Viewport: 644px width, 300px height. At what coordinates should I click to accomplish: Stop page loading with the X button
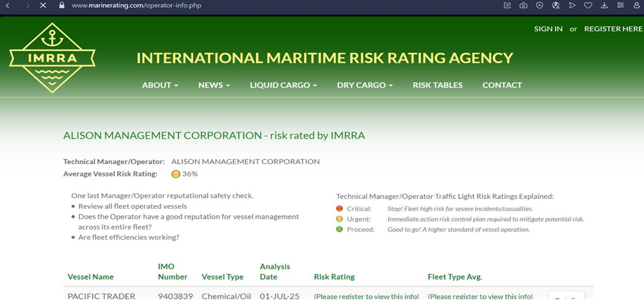pos(43,6)
